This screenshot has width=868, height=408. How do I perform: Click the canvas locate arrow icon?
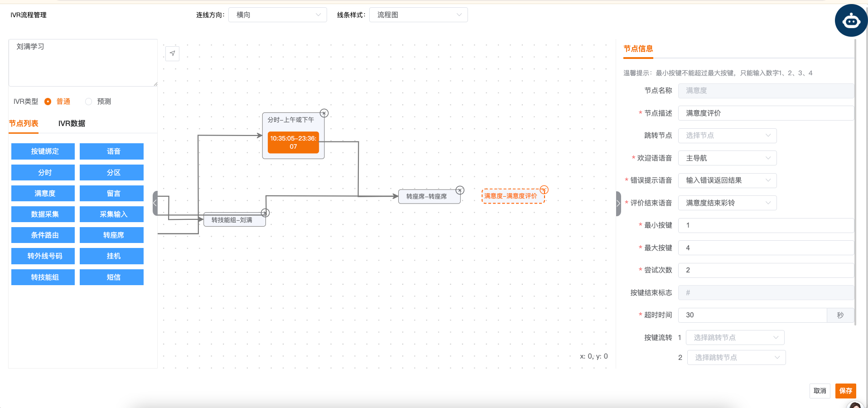coord(172,53)
